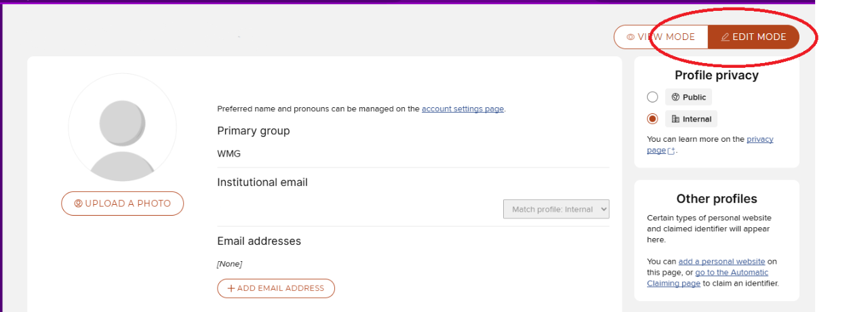Select the Public privacy radio button
The height and width of the screenshot is (312, 868).
coord(652,97)
